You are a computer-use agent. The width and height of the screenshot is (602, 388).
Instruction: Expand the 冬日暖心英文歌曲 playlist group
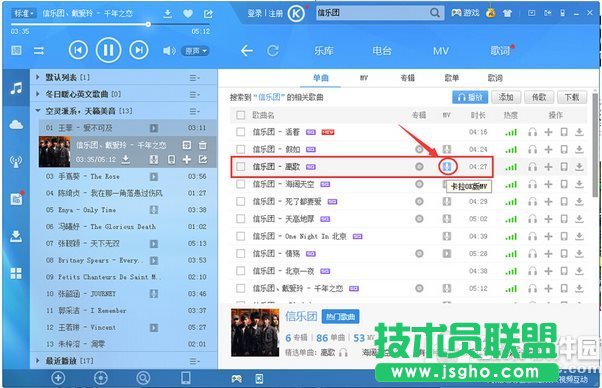point(37,94)
